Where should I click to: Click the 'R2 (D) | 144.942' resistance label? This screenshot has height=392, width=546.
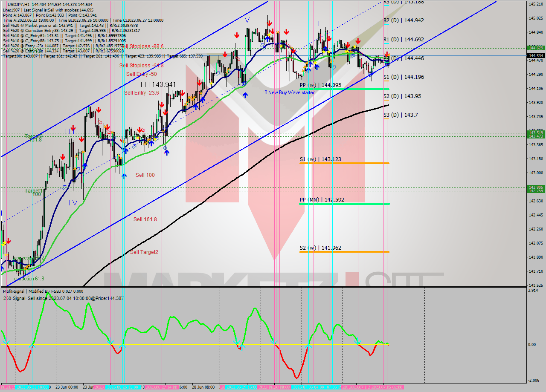pos(403,20)
